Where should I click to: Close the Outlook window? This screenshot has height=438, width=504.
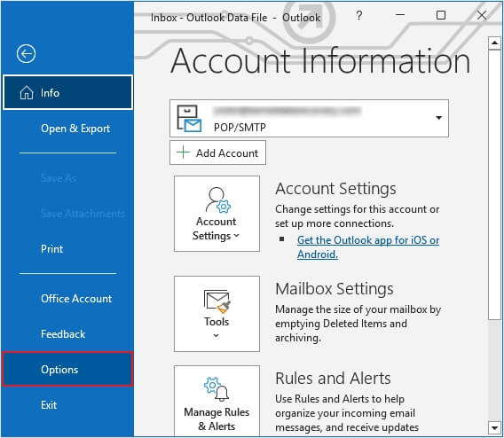point(482,15)
